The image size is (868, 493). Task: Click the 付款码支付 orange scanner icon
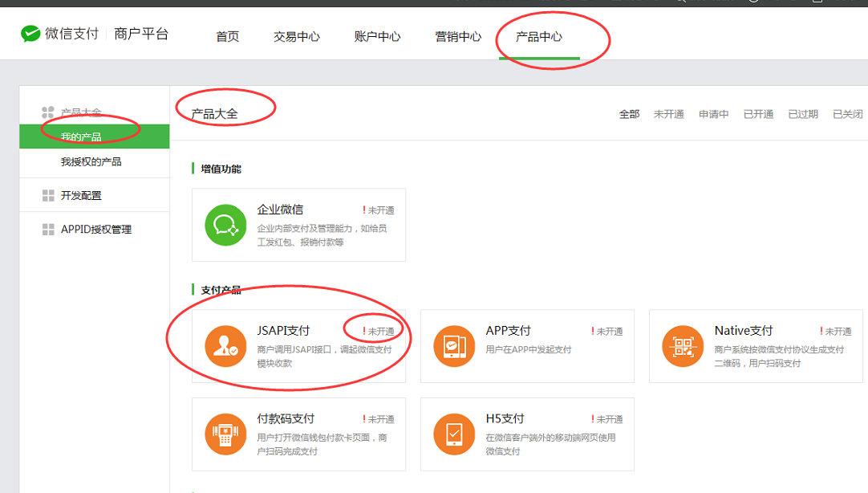[x=225, y=434]
